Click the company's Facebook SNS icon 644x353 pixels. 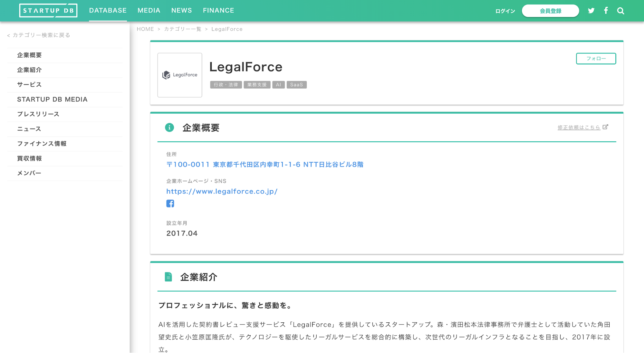click(x=170, y=204)
